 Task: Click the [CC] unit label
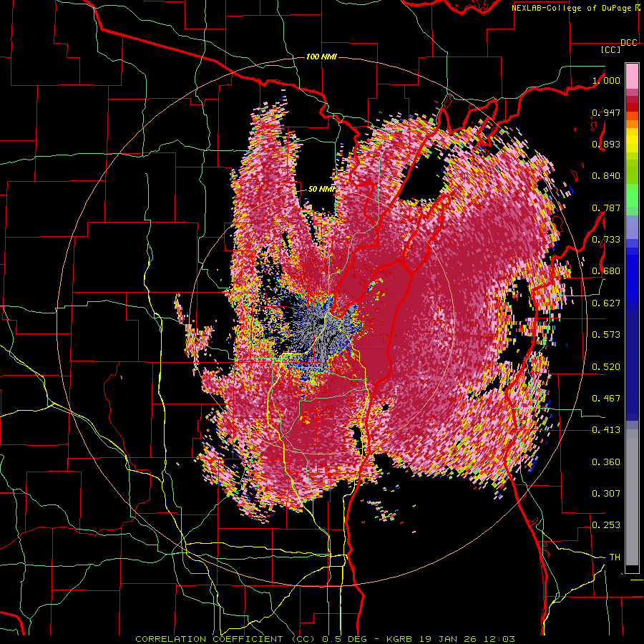(611, 50)
